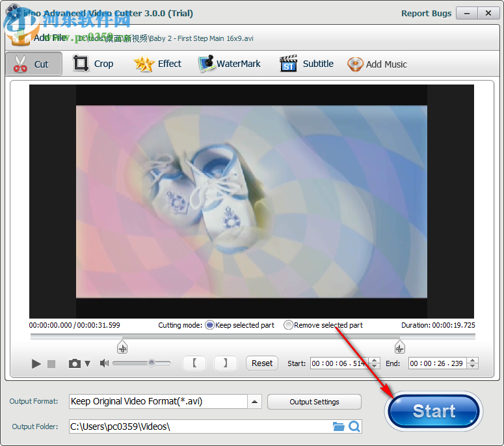Image resolution: width=504 pixels, height=446 pixels.
Task: Mute audio with the speaker icon
Action: pyautogui.click(x=104, y=363)
